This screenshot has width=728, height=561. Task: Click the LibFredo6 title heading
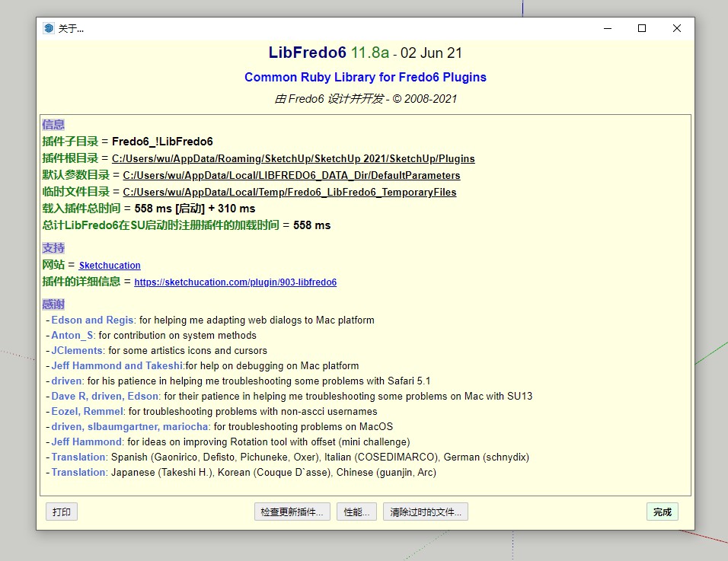click(307, 53)
